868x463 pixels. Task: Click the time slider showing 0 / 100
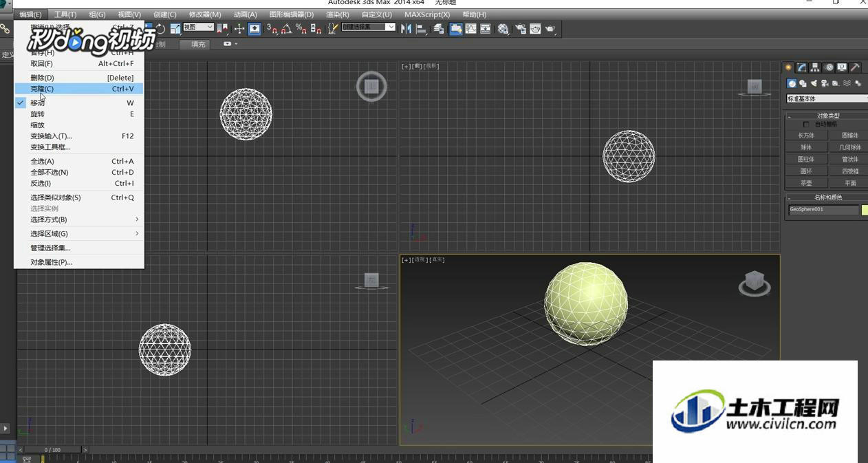tap(52, 450)
